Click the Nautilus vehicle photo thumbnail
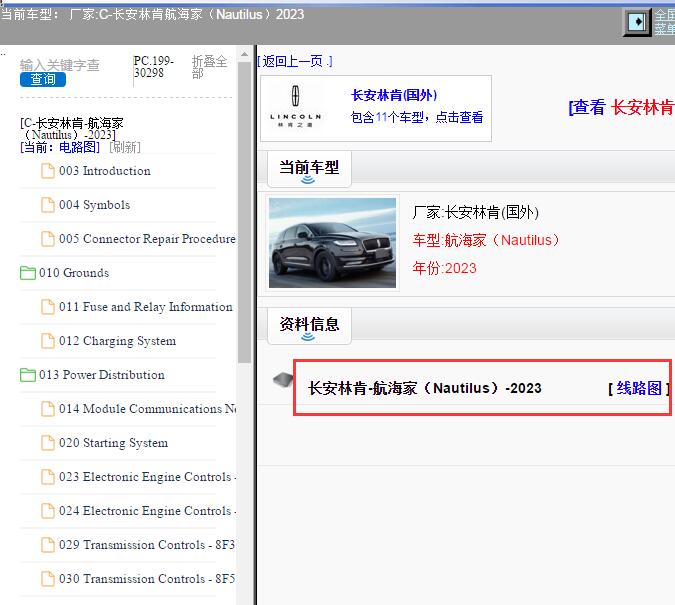675x605 pixels. [x=332, y=243]
